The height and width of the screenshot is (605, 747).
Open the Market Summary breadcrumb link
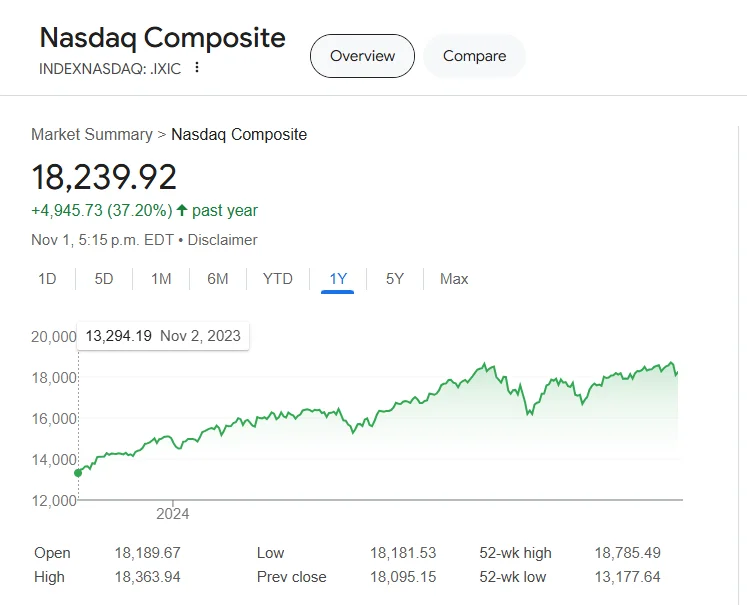coord(91,134)
